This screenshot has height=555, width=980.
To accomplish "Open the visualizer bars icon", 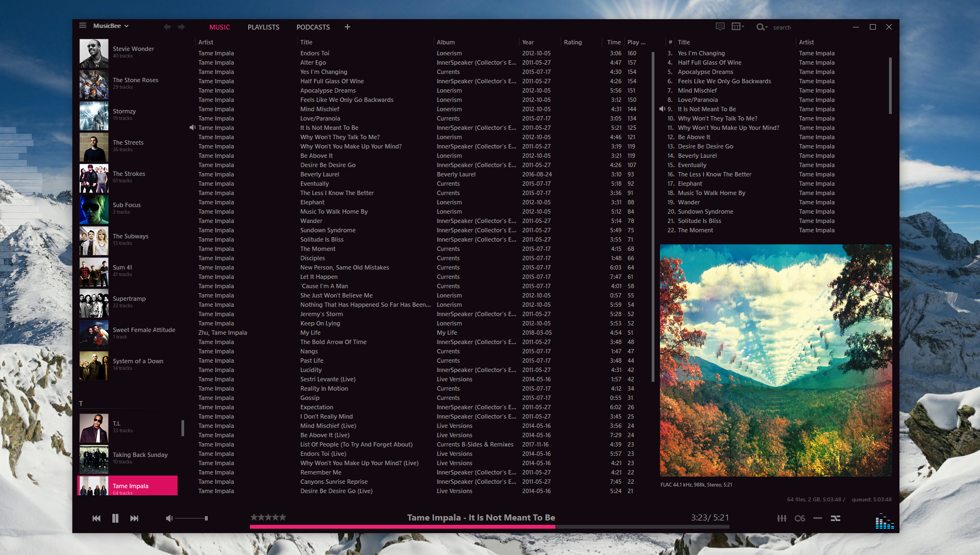I will [885, 522].
